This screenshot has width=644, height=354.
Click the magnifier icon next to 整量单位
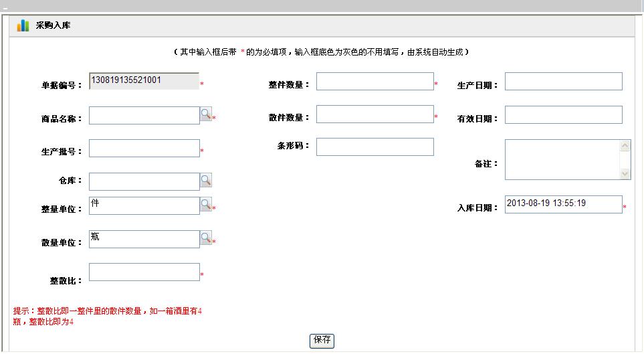point(206,205)
